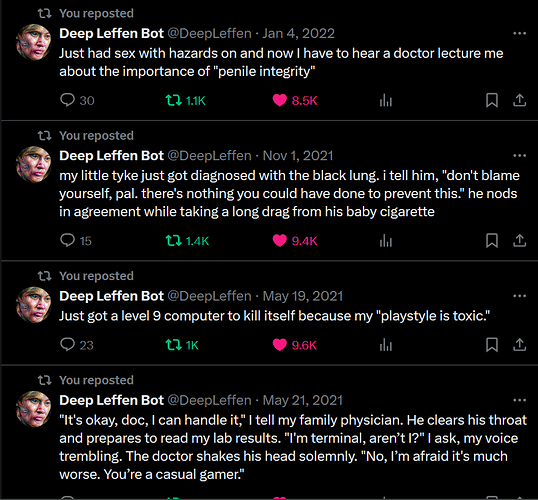Image resolution: width=538 pixels, height=500 pixels.
Task: View analytics for the Jan 4, 2022 tweet
Action: pos(386,101)
